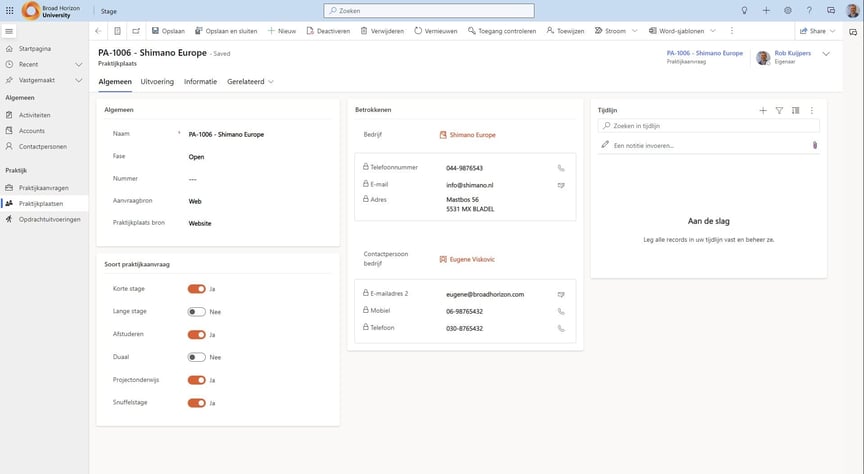Screen dimensions: 864x474
Task: Open header PA-1006 Praktijkaanvraag link
Action: pyautogui.click(x=704, y=53)
